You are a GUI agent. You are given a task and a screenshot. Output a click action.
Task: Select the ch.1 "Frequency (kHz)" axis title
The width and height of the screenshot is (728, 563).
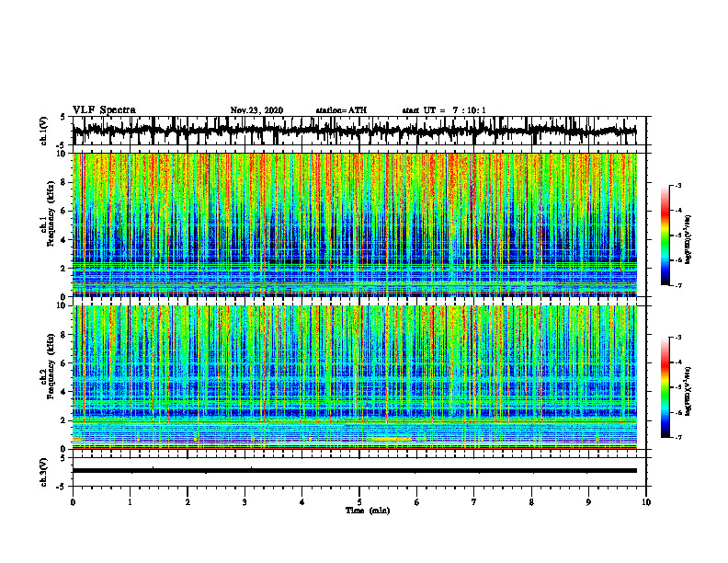coord(51,214)
